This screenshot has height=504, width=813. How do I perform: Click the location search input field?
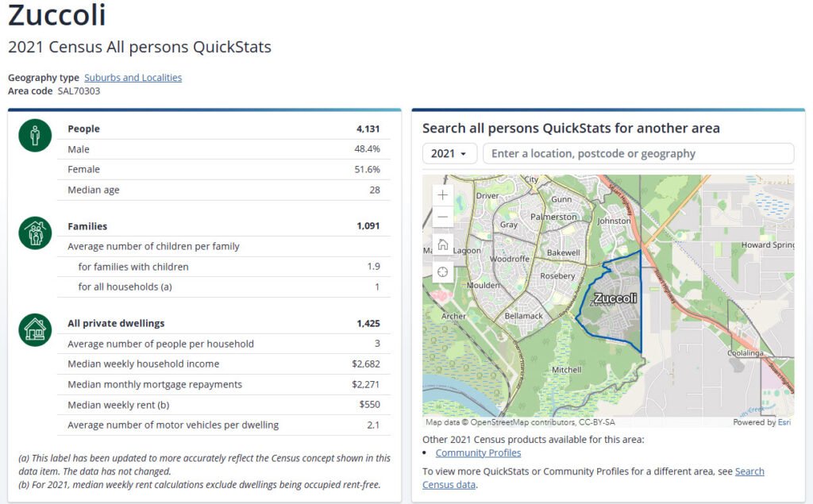(x=638, y=154)
